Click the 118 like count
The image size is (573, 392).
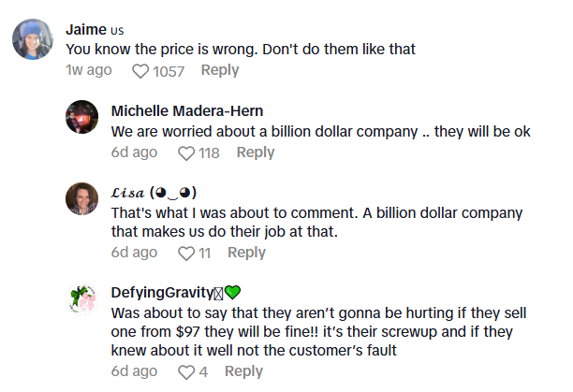click(x=209, y=152)
